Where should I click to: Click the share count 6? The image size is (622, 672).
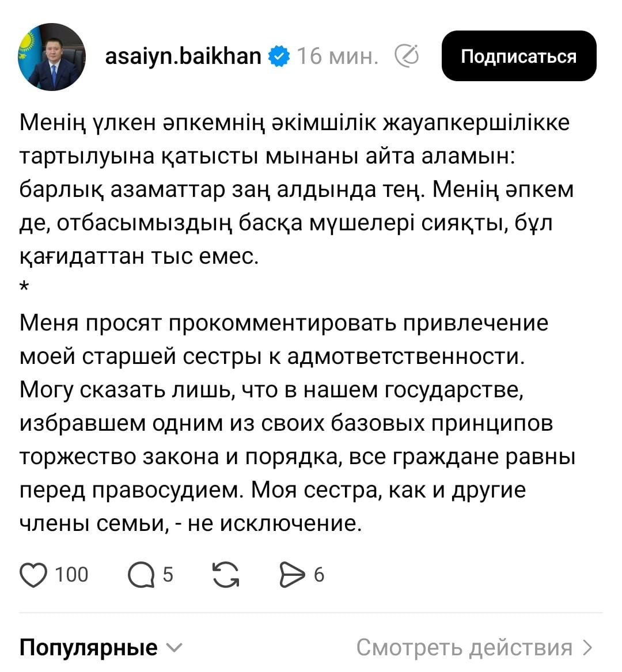coord(318,575)
